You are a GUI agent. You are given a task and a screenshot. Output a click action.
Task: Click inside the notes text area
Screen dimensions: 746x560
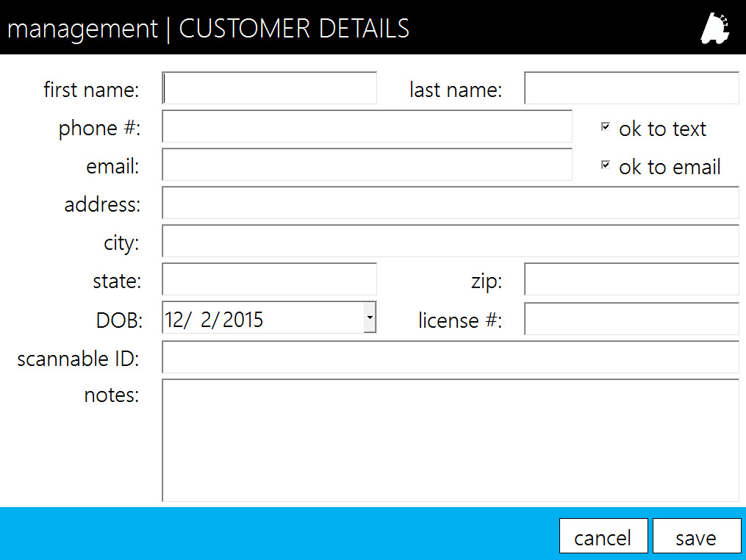point(450,441)
